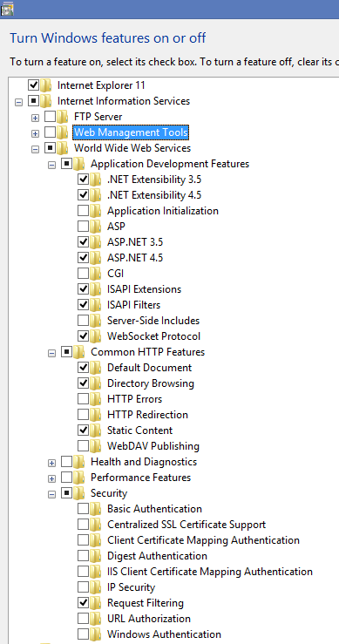The width and height of the screenshot is (339, 644).
Task: Enable the Basic Authentication checkbox
Action: tap(83, 509)
